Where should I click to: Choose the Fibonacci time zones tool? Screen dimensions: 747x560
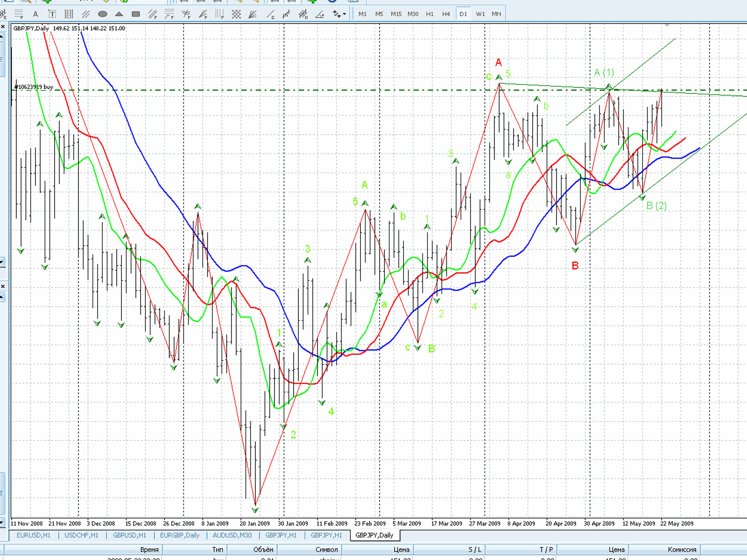[219, 14]
